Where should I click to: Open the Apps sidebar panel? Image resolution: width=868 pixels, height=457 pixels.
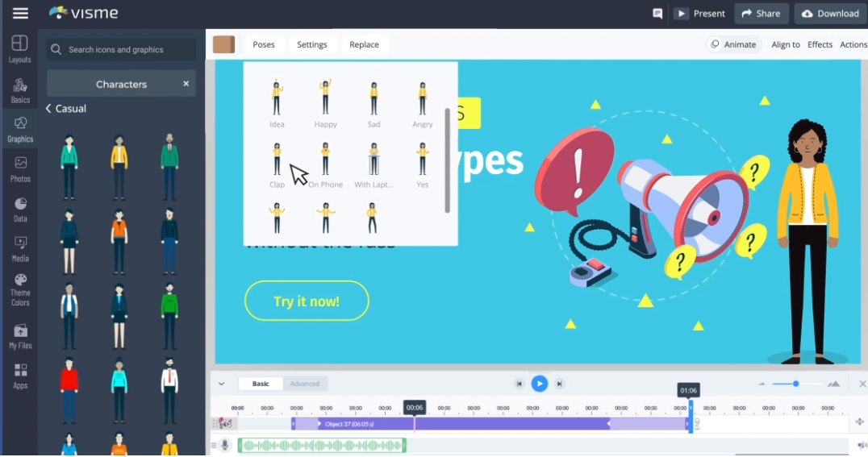click(x=20, y=376)
